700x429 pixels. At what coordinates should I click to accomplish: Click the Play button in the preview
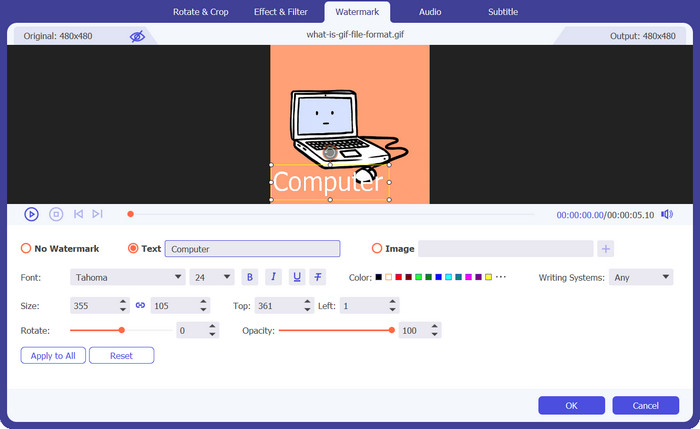click(x=31, y=214)
